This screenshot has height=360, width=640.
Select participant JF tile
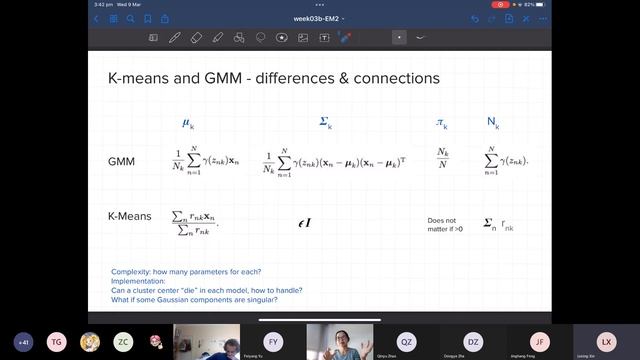point(539,342)
